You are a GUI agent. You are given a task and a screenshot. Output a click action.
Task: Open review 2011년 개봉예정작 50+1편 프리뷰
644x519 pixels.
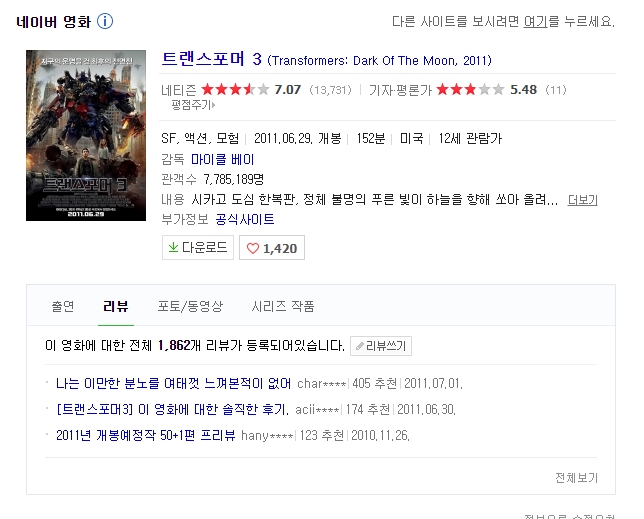click(x=146, y=435)
